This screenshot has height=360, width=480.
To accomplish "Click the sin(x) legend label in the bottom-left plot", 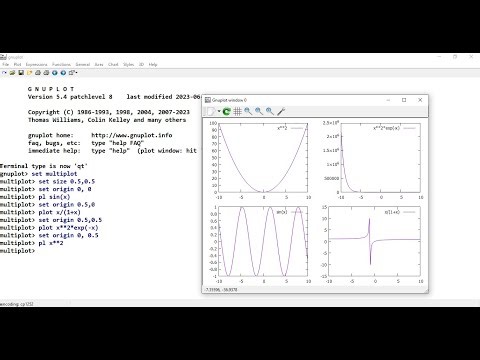I will point(282,212).
